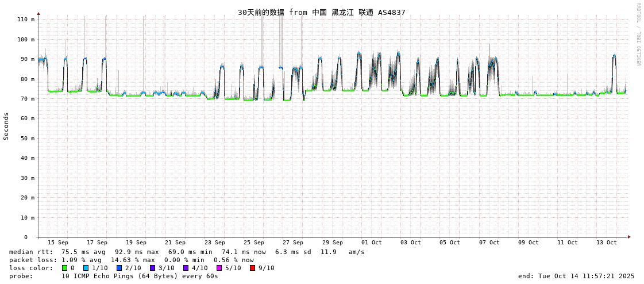Click the chart title mentioning AS4837

pyautogui.click(x=322, y=12)
